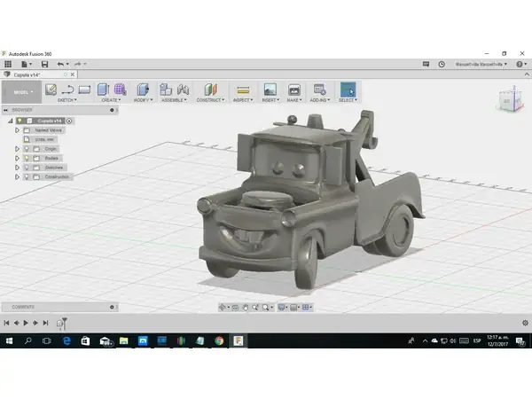Click the 3D Print Make icon
Screen dimensions: 532x399
click(294, 90)
